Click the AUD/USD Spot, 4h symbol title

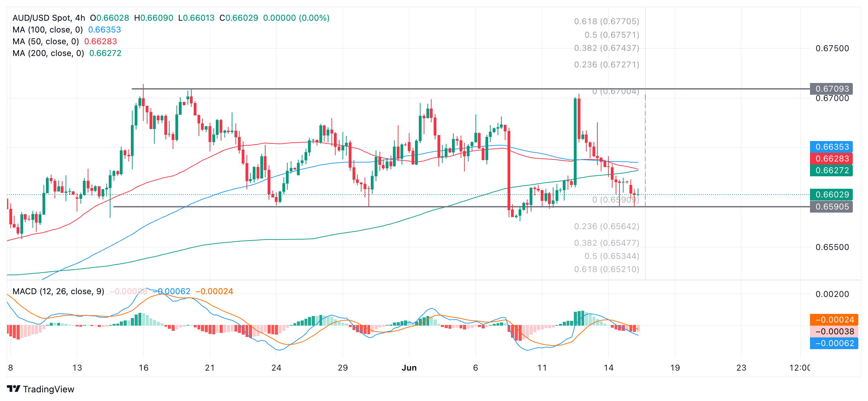(49, 18)
